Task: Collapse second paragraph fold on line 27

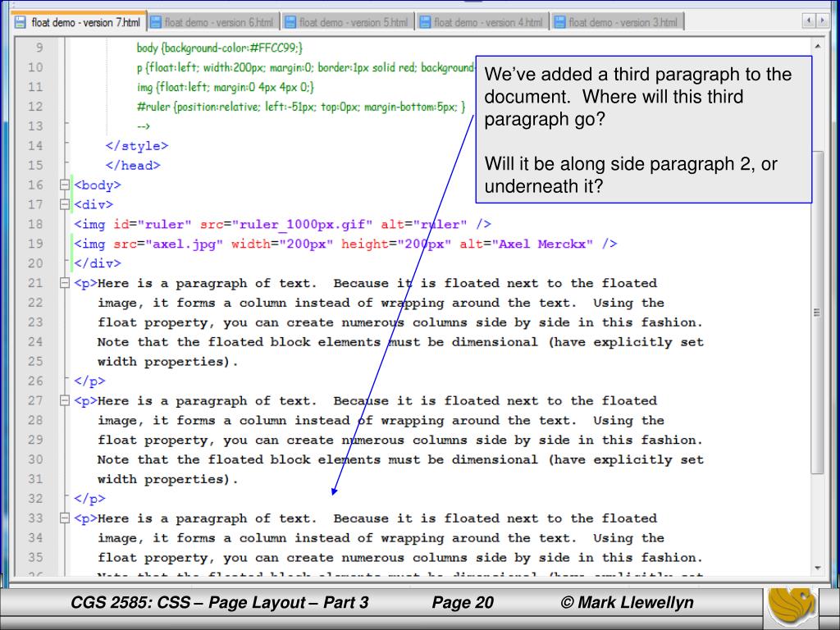Action: click(65, 400)
